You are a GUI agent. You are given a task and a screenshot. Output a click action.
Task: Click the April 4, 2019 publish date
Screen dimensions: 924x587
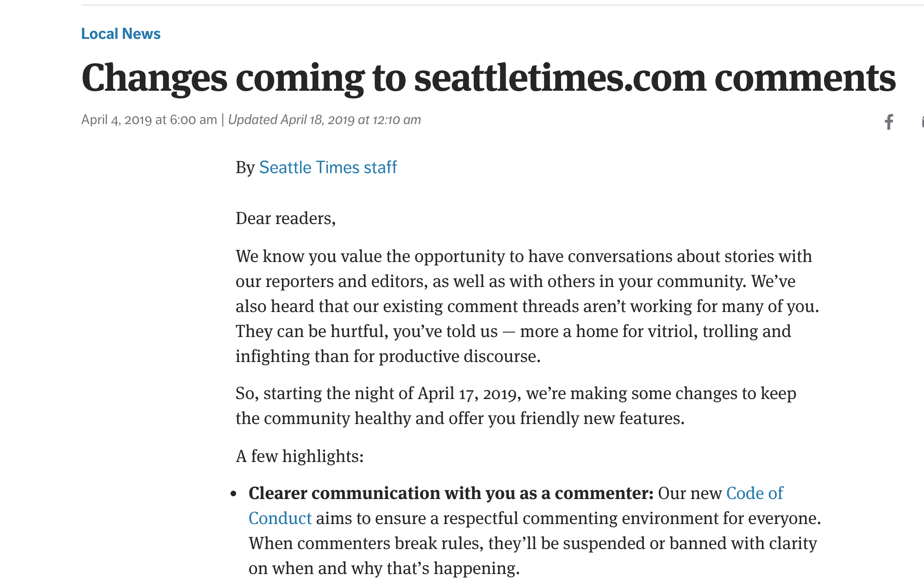coord(149,120)
